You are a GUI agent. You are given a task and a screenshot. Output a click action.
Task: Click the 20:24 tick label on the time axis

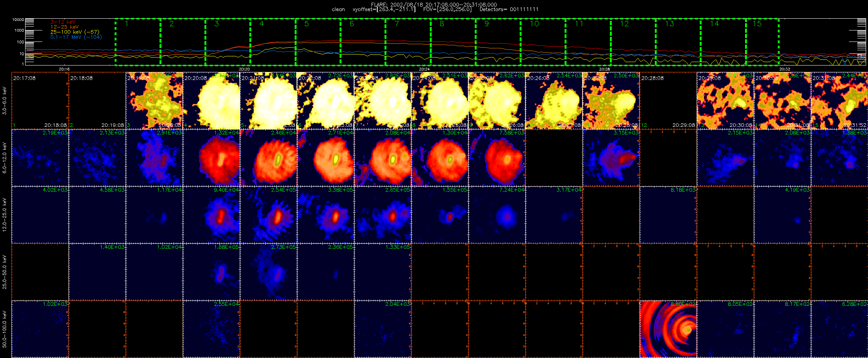(424, 69)
